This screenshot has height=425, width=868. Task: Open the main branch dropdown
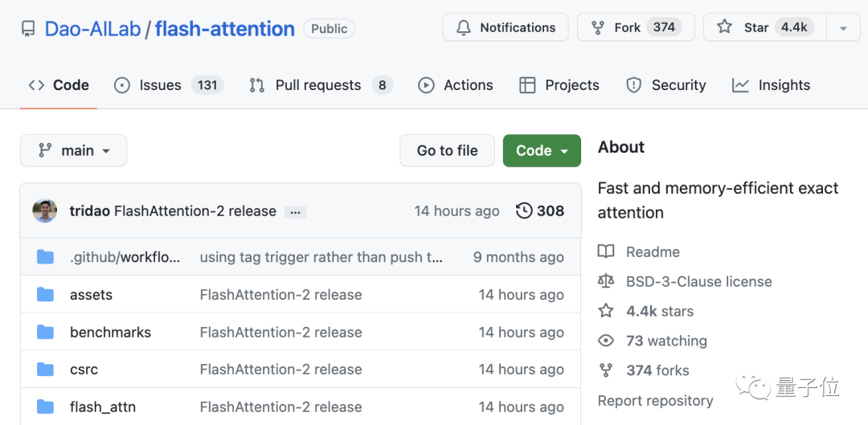coord(73,150)
